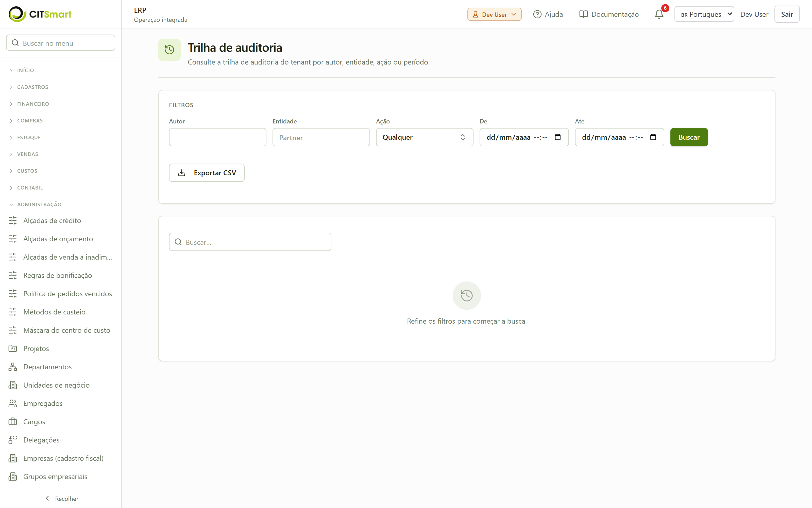This screenshot has height=508, width=812.
Task: Open the Dev User role dropdown
Action: [x=494, y=14]
